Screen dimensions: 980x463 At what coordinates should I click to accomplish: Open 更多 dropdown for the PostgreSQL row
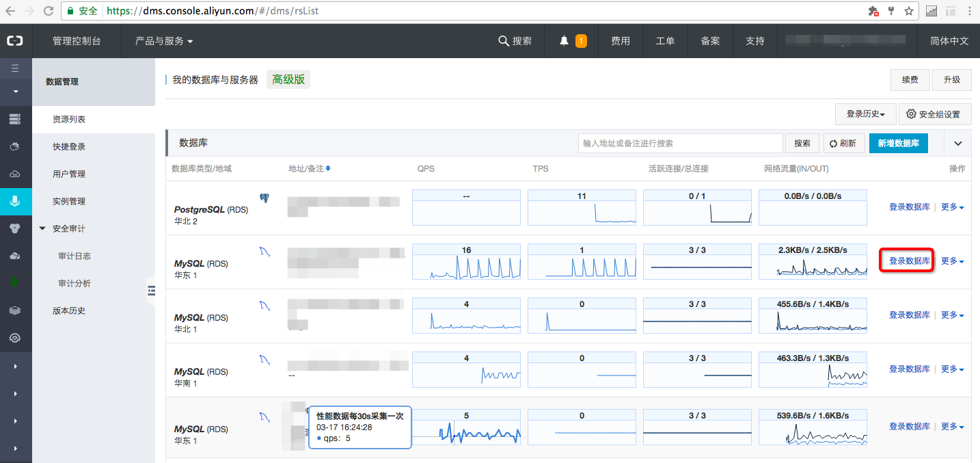[x=953, y=207]
